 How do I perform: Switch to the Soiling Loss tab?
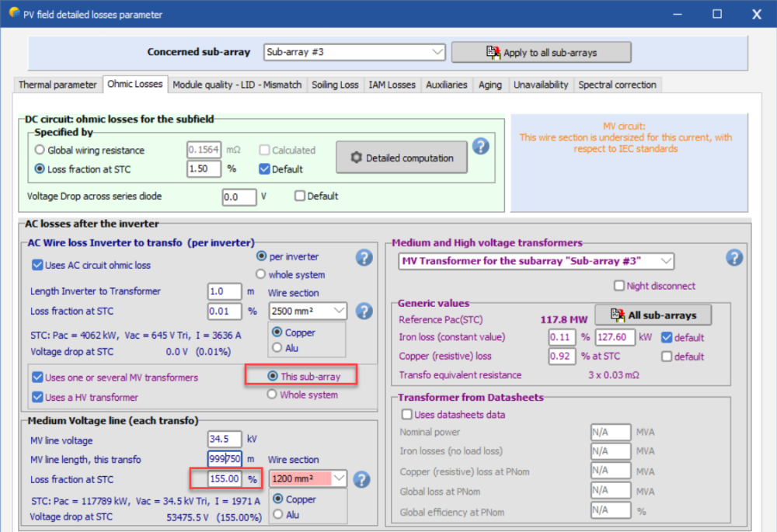pos(335,85)
